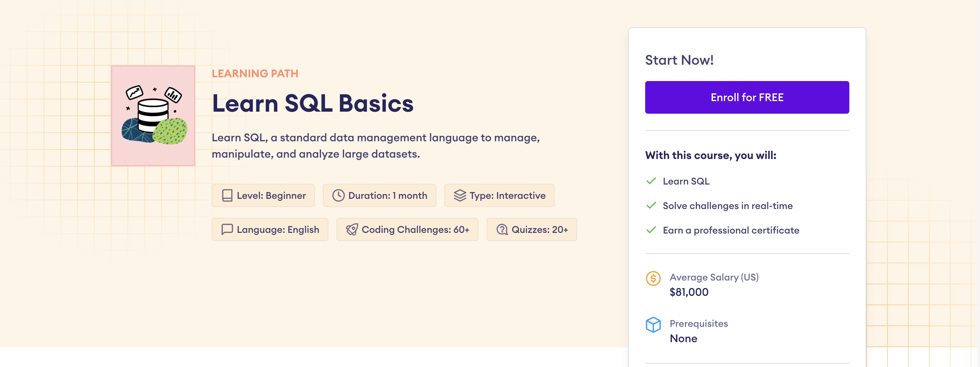Click the LEARNING PATH label
The image size is (980, 367).
tap(255, 74)
